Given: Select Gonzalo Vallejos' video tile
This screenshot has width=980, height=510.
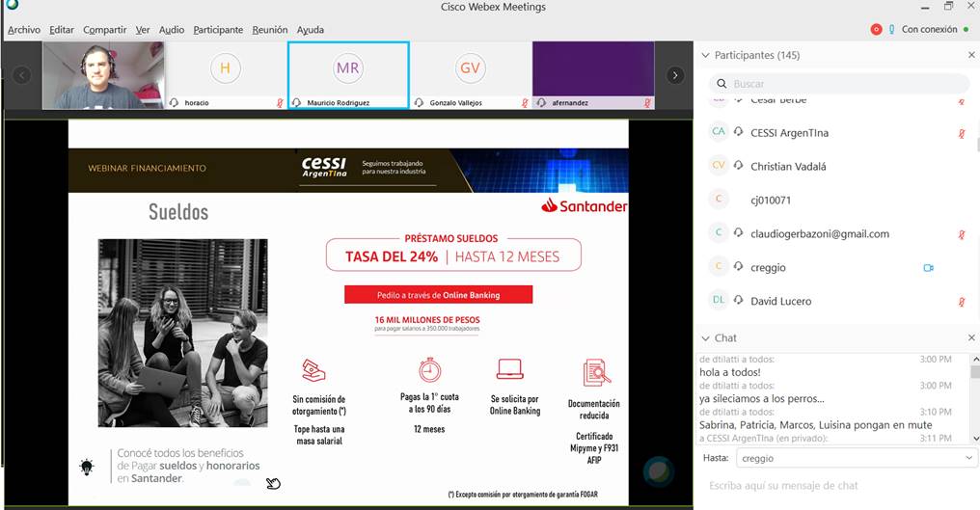Looking at the screenshot, I should click(x=471, y=75).
